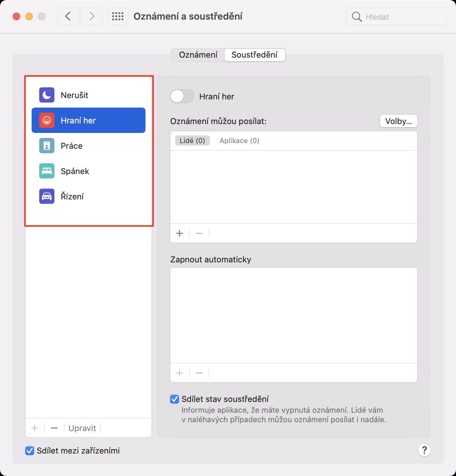The height and width of the screenshot is (476, 456).
Task: Add automation under Zapnout automaticky
Action: tap(180, 373)
